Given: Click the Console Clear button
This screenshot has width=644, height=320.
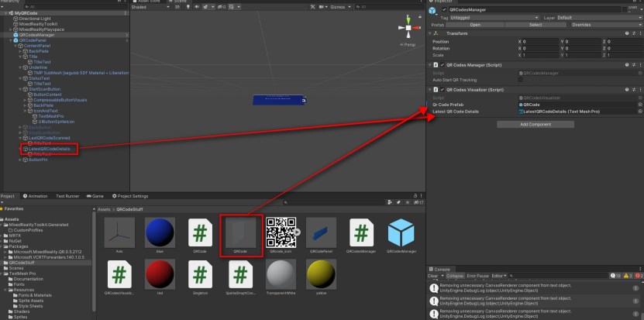Looking at the screenshot, I should (x=433, y=276).
